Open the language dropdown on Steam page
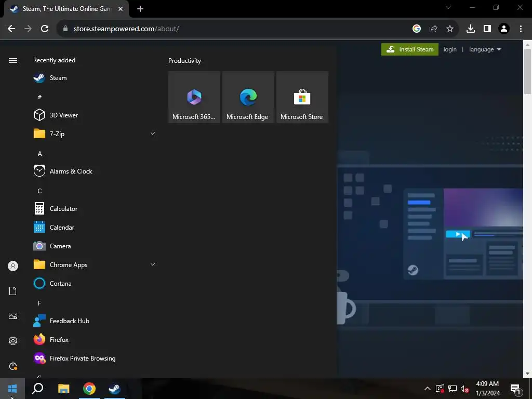This screenshot has width=532, height=399. (x=485, y=49)
